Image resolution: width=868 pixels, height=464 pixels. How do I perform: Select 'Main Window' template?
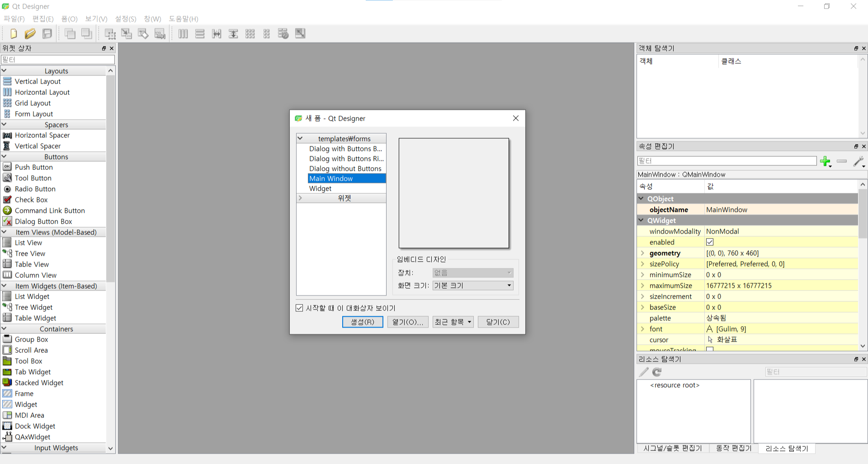pos(347,178)
